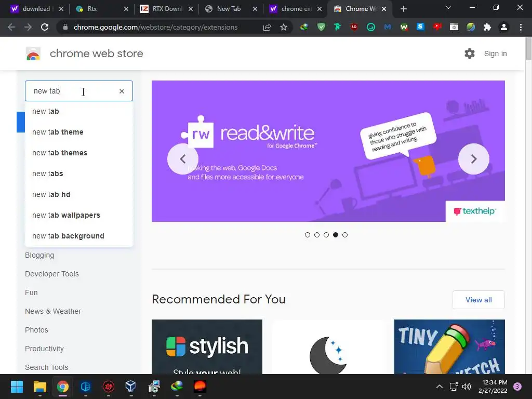Open the Photos category
Viewport: 532px width, 399px height.
click(36, 330)
